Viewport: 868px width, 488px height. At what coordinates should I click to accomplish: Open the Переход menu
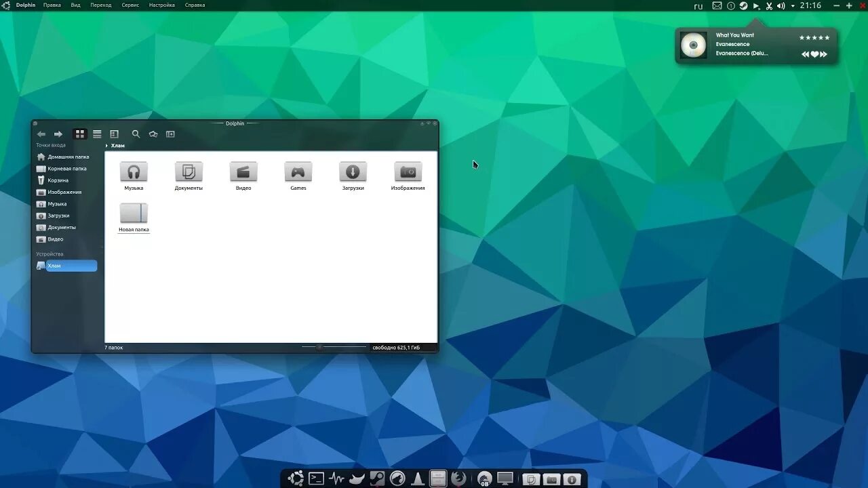click(x=101, y=5)
